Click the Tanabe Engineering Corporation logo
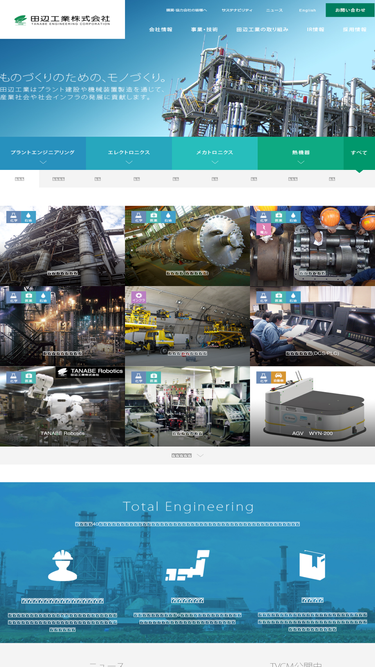Viewport: 375px width, 667px height. tap(62, 20)
